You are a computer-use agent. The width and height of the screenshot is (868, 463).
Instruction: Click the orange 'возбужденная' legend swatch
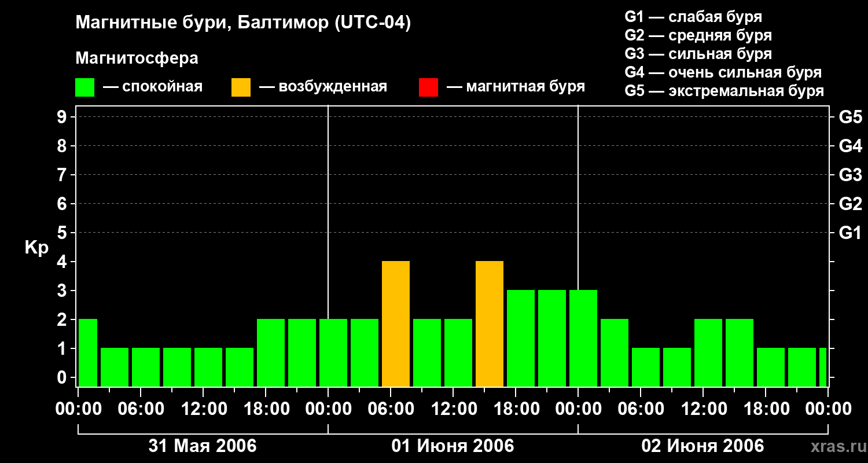point(241,87)
